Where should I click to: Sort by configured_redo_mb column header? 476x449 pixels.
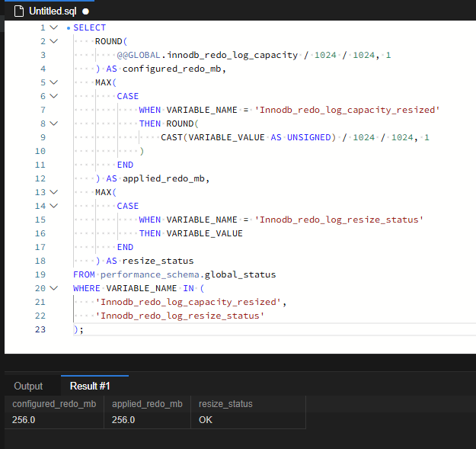pos(54,404)
